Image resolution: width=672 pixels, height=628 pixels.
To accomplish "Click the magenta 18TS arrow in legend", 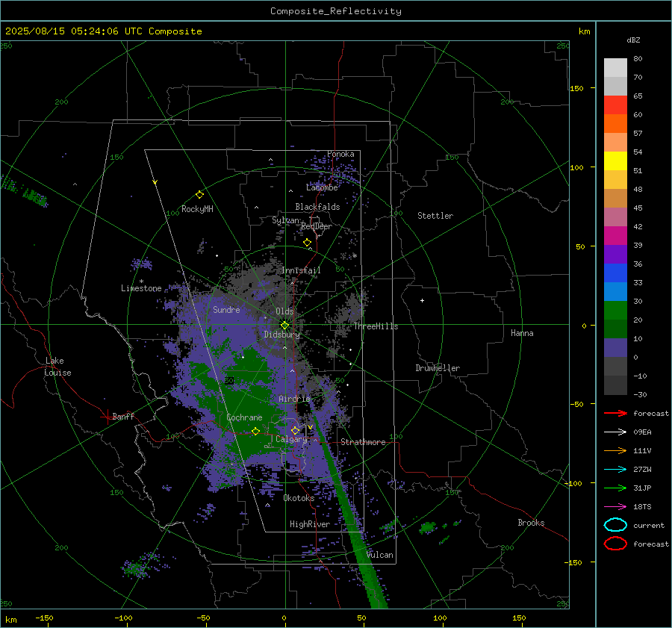I will (615, 507).
